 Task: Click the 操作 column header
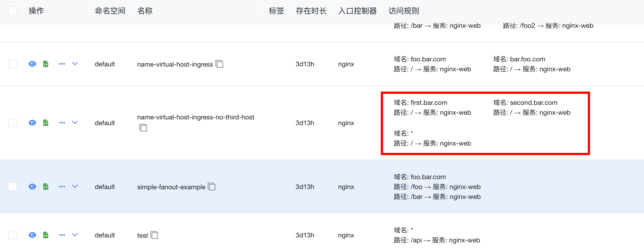(36, 11)
